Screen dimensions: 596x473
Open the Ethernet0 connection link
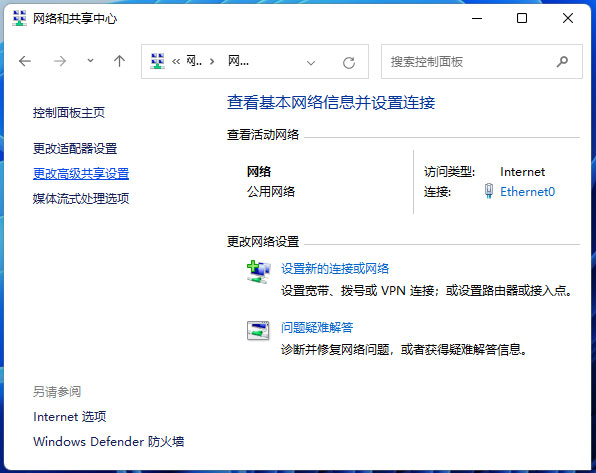(x=528, y=192)
